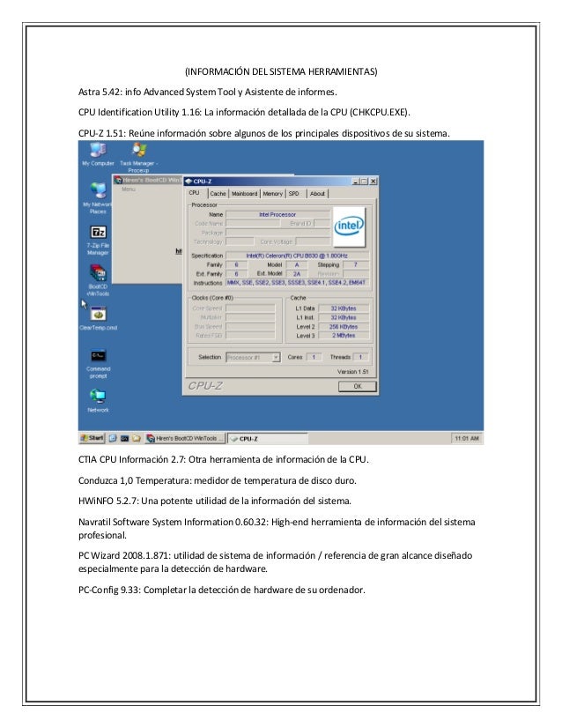Open My Network Places desktop icon
This screenshot has height=728, width=562.
(x=98, y=197)
